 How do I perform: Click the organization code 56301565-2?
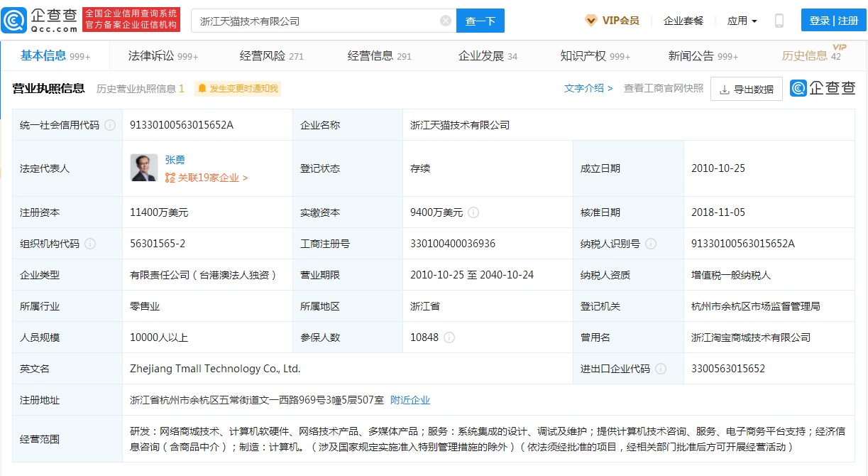158,244
